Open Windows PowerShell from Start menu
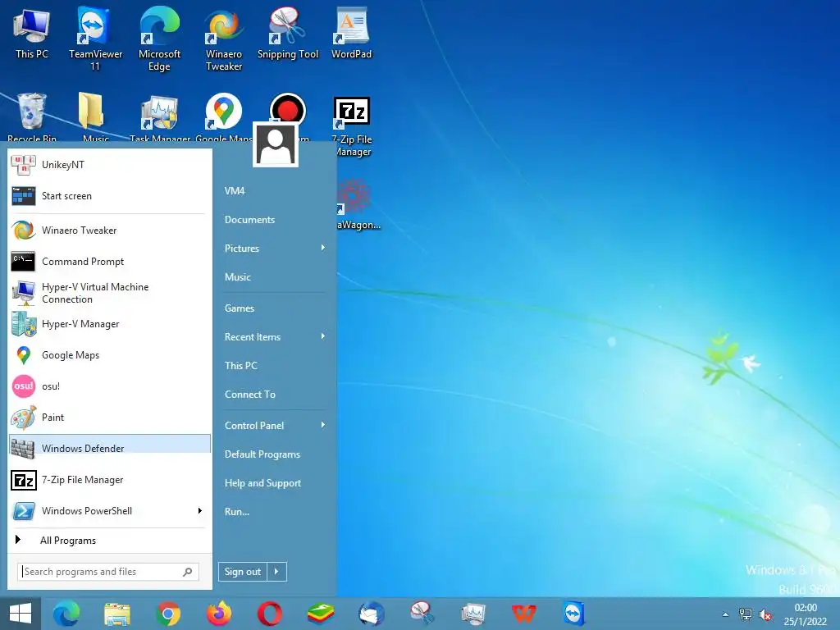840x630 pixels. pos(110,510)
